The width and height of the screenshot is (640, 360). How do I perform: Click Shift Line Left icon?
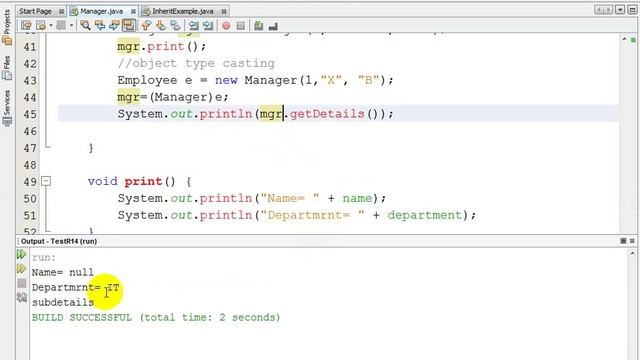pos(194,26)
